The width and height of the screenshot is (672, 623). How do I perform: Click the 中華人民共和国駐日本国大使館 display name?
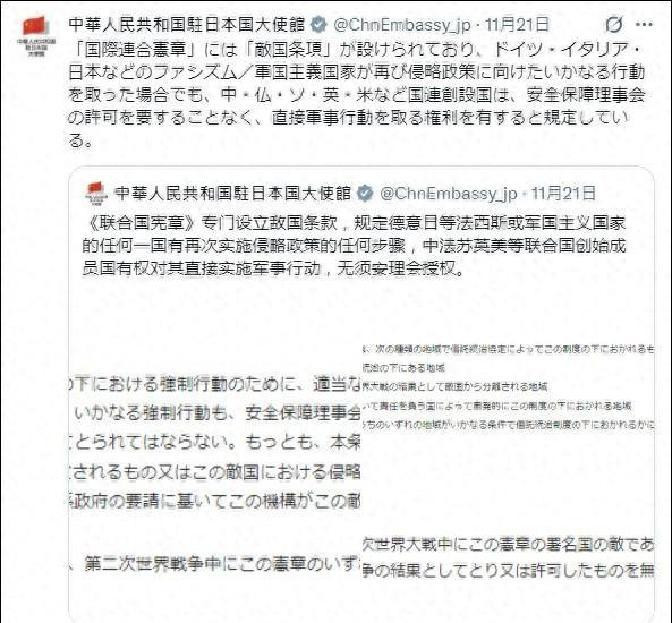[x=187, y=25]
